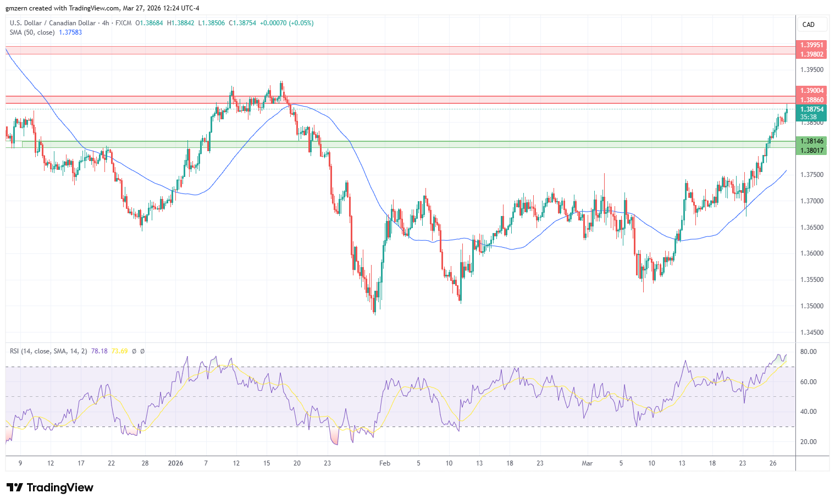Click the 1.38146 green support price label
Viewport: 835px width, 504px height.
pos(811,141)
